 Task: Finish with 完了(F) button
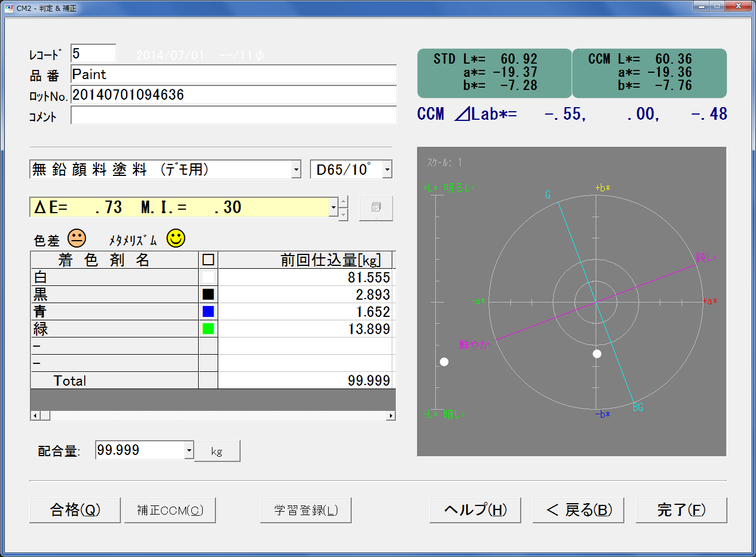[682, 509]
